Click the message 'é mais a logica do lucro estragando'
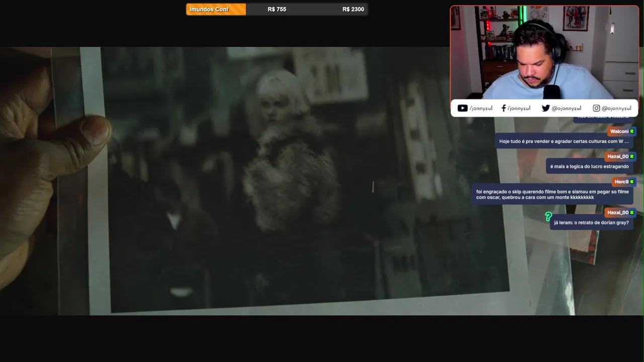The width and height of the screenshot is (644, 362). click(x=589, y=166)
